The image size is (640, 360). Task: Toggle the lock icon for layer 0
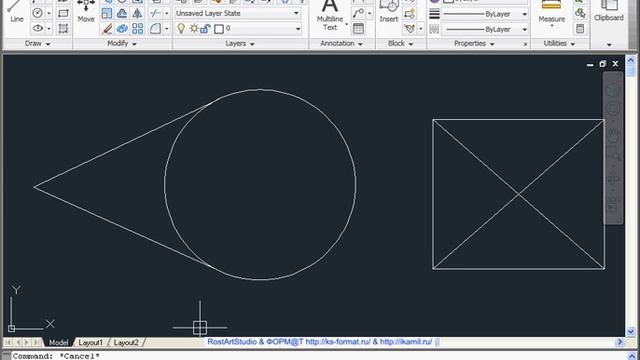click(205, 29)
